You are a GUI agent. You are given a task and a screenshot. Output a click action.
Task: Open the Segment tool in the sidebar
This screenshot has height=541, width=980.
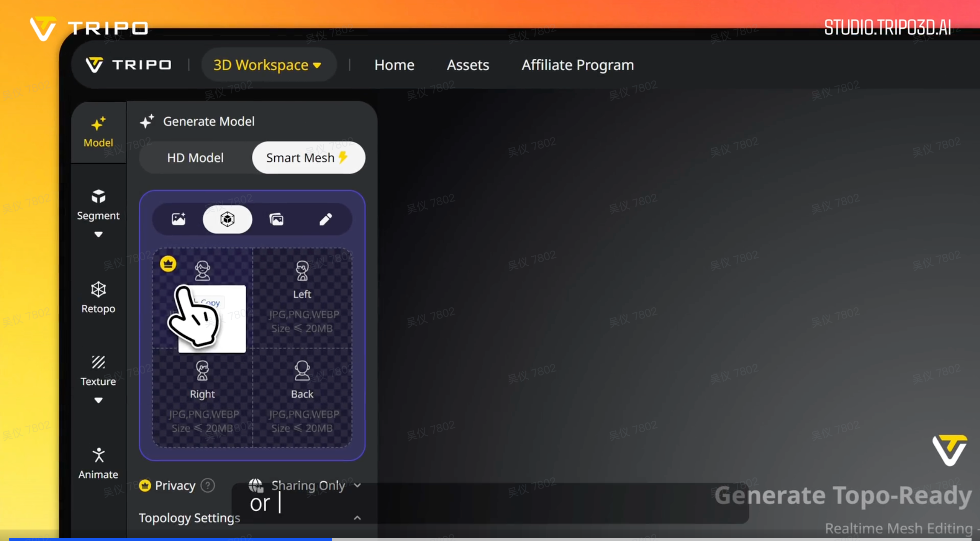pyautogui.click(x=98, y=205)
